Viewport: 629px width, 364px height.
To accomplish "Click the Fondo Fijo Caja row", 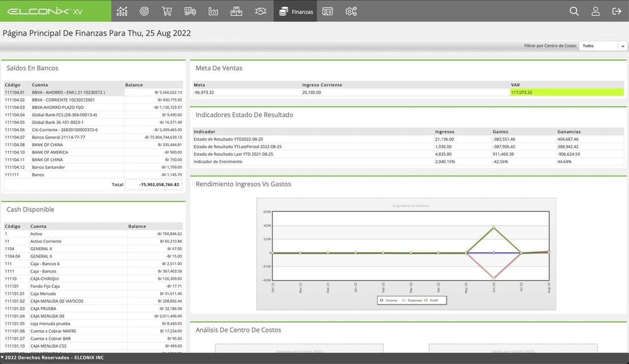I will tap(93, 286).
